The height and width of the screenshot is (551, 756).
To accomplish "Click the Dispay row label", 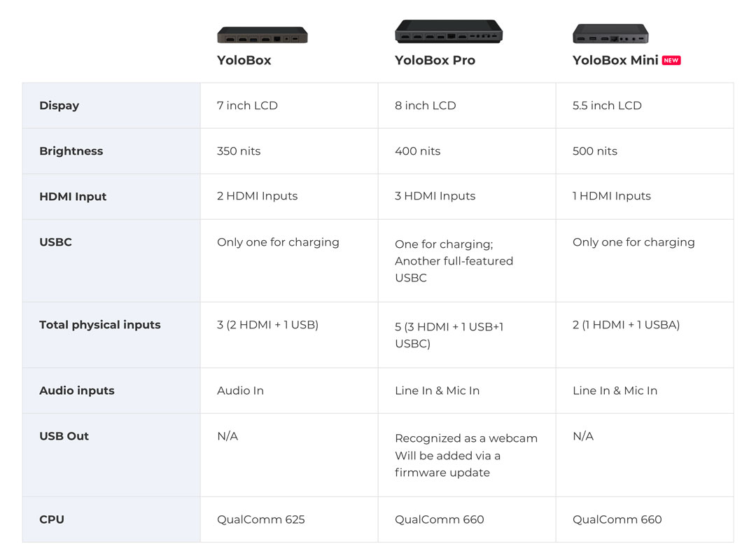I will (59, 106).
